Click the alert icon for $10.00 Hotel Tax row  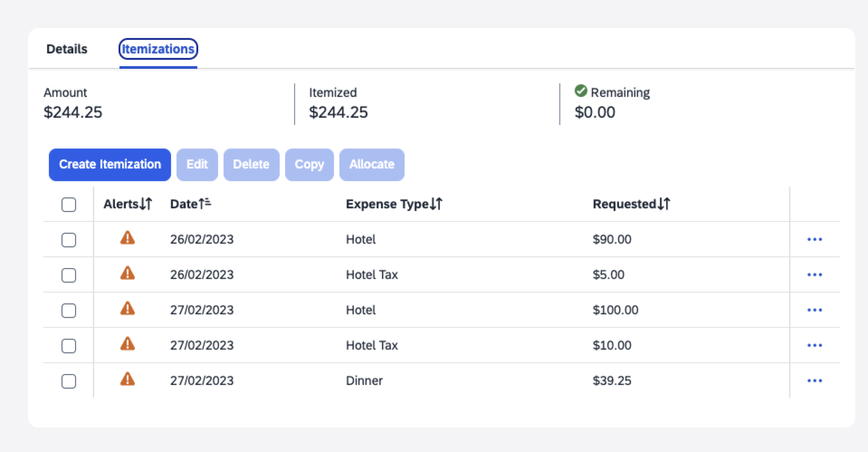pos(128,344)
